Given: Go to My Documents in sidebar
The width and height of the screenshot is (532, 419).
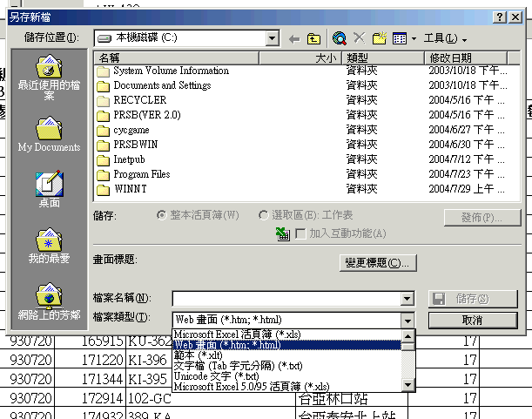Looking at the screenshot, I should pos(49,134).
